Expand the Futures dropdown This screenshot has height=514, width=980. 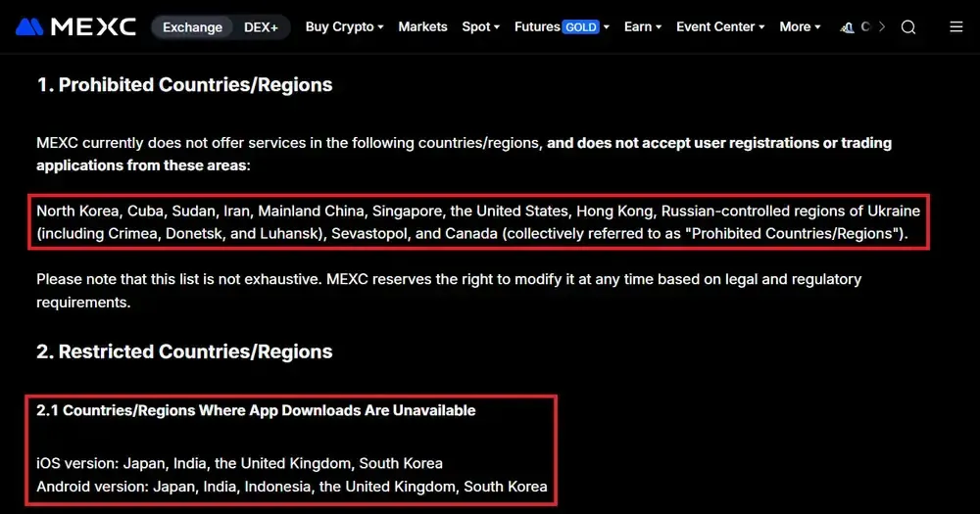click(x=562, y=26)
